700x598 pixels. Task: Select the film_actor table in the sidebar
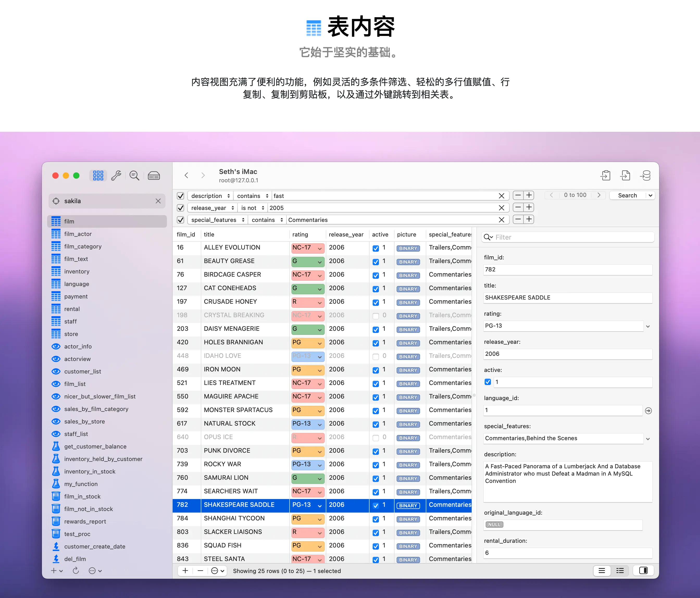point(78,234)
